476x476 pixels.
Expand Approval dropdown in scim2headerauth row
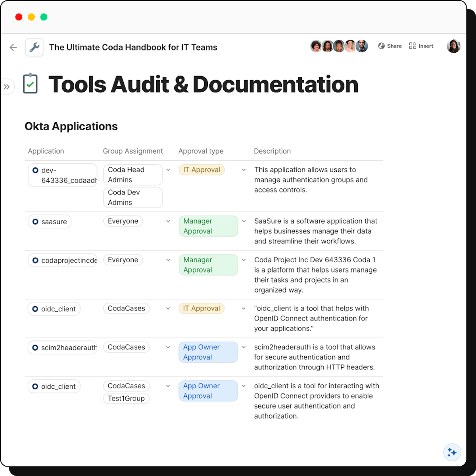[x=244, y=347]
